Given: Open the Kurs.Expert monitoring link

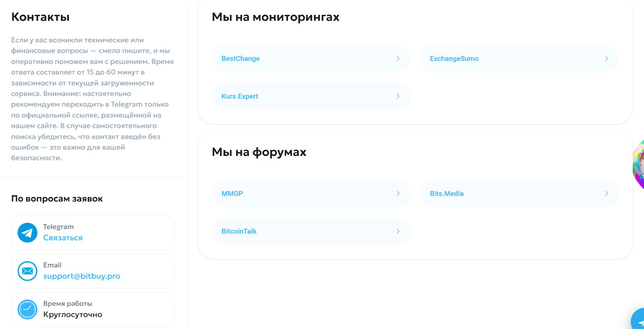Looking at the screenshot, I should 311,96.
